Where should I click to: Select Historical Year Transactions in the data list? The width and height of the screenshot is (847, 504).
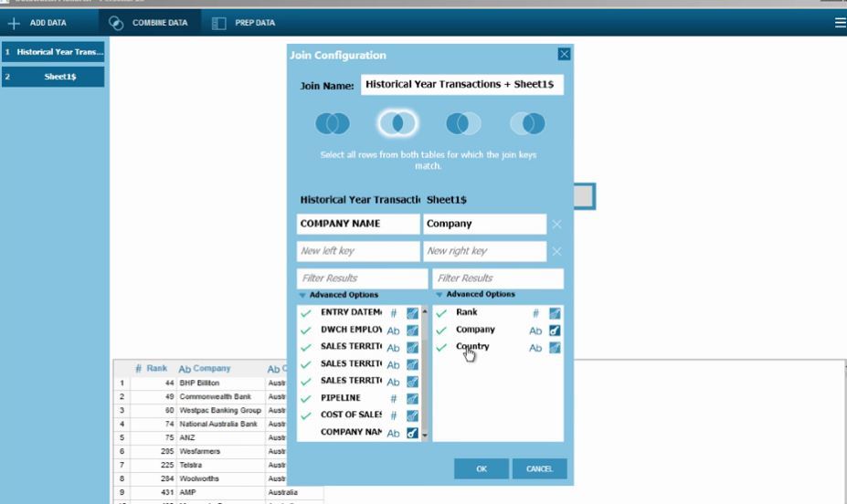tap(53, 52)
